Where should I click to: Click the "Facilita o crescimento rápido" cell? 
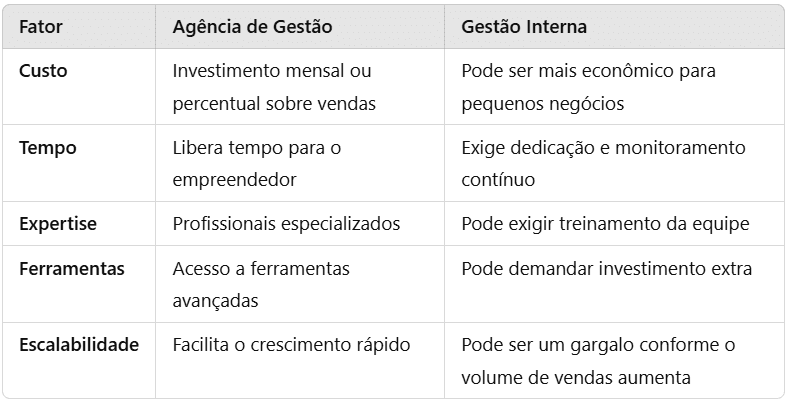pyautogui.click(x=291, y=345)
